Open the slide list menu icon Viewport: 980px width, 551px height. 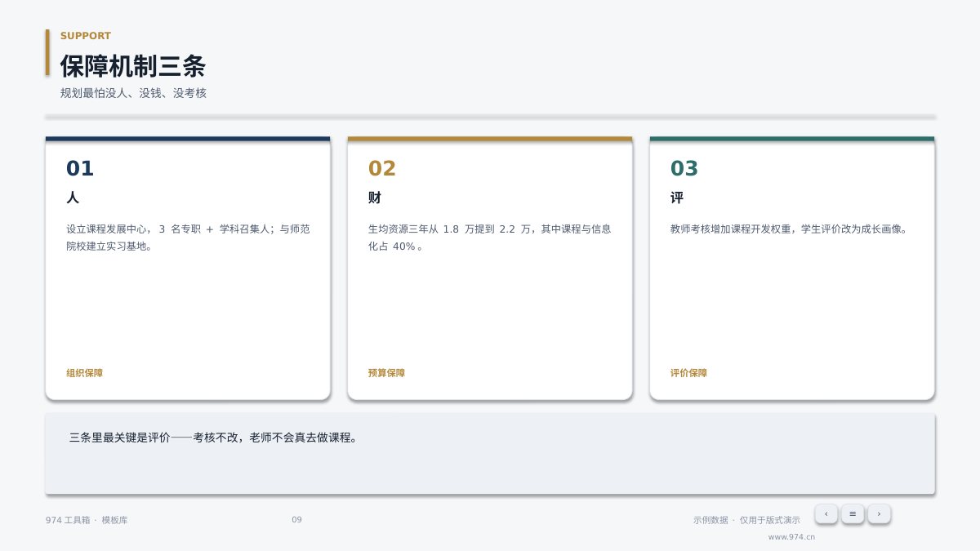[853, 513]
